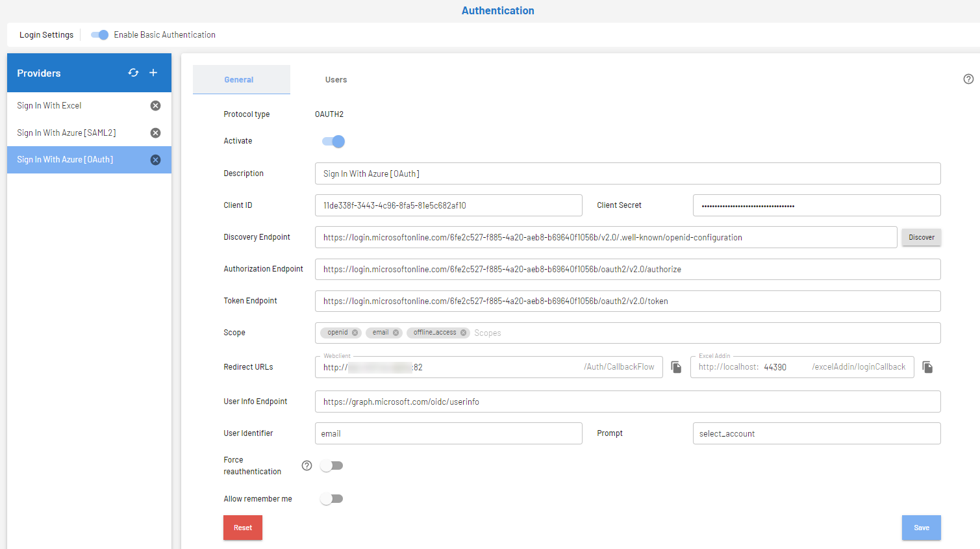Refresh the providers list
This screenshot has width=980, height=549.
tap(133, 73)
